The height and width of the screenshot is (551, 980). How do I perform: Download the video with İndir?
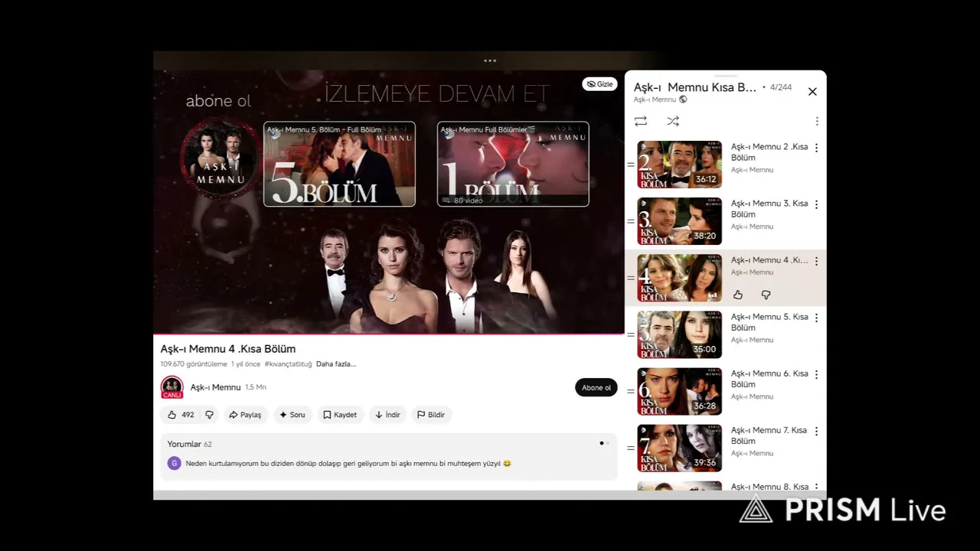[387, 415]
